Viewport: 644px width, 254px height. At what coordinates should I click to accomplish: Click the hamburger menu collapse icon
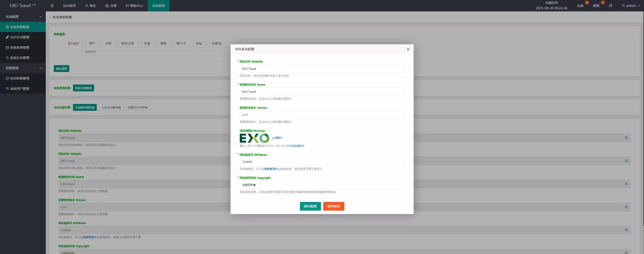[x=52, y=6]
